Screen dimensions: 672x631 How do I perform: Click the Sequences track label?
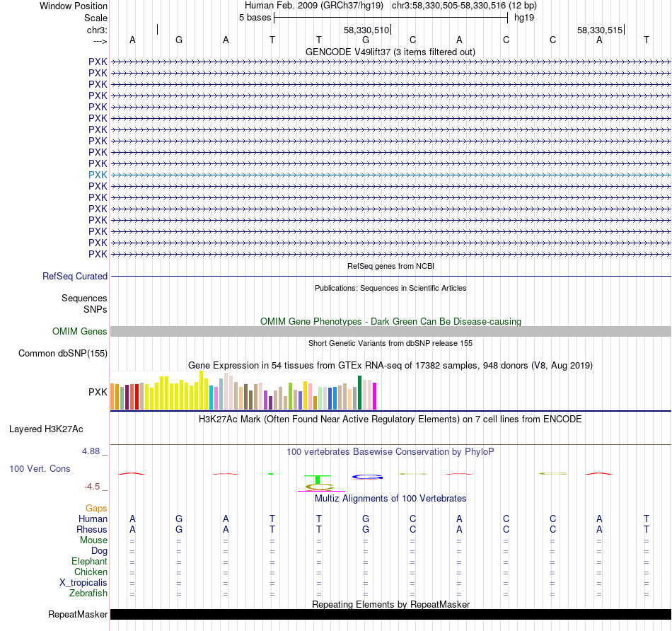(84, 298)
